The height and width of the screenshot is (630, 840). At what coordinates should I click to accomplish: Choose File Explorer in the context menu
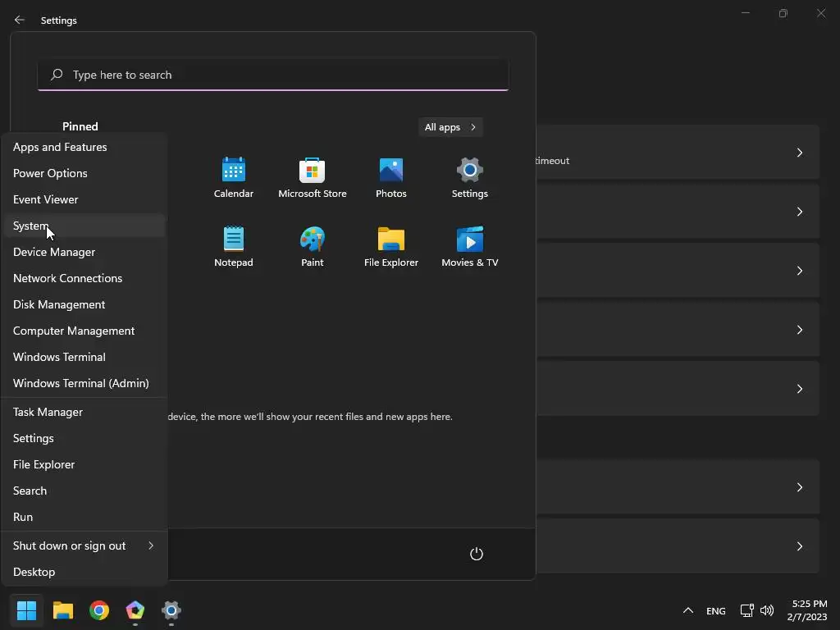click(x=84, y=464)
